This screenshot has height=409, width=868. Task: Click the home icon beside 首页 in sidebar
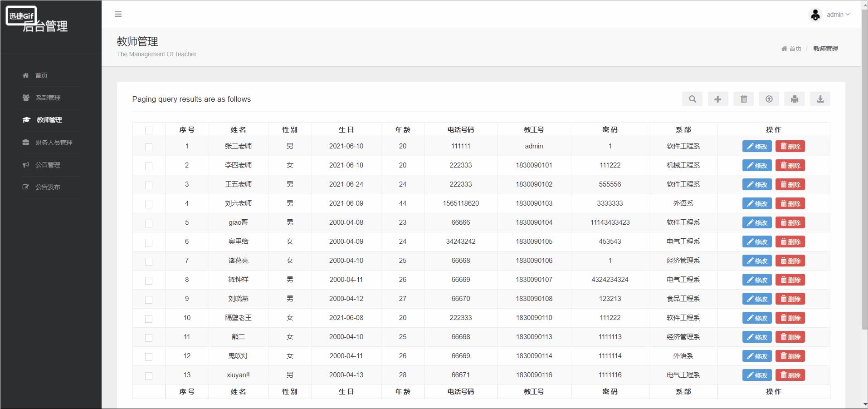26,75
